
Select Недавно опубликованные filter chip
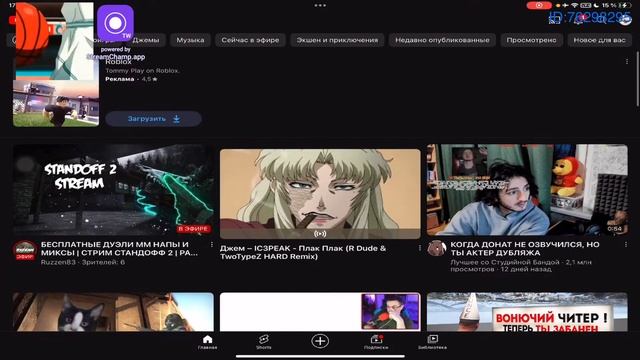(442, 40)
